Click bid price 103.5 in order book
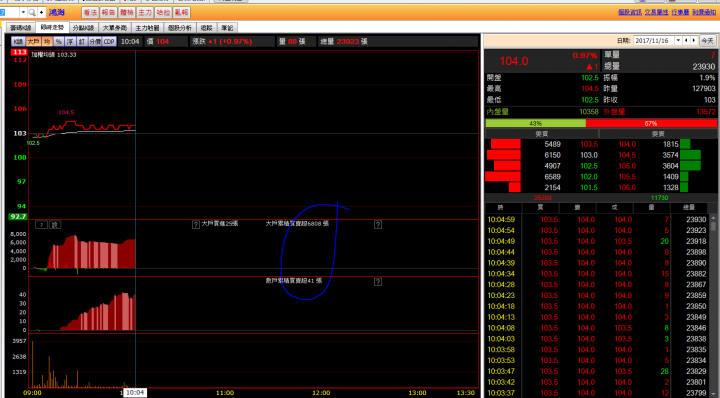The width and height of the screenshot is (720, 398). [589, 144]
